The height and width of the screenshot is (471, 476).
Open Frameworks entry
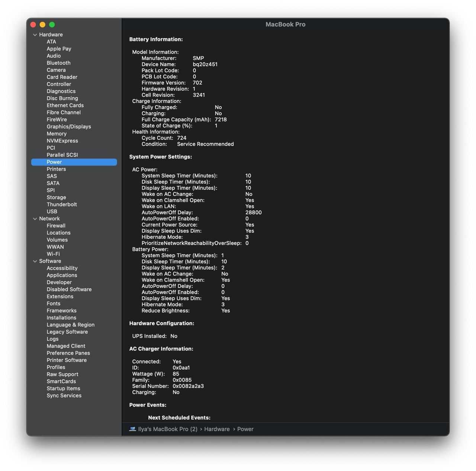[62, 311]
